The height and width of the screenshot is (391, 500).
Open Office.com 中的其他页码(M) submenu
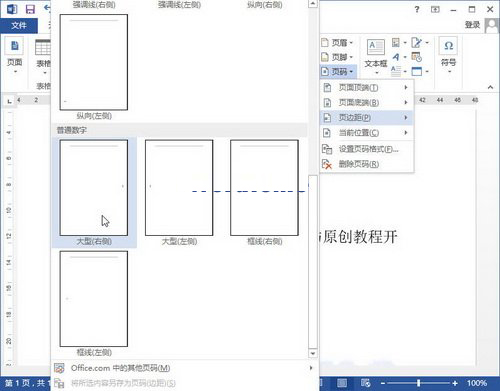pos(184,368)
